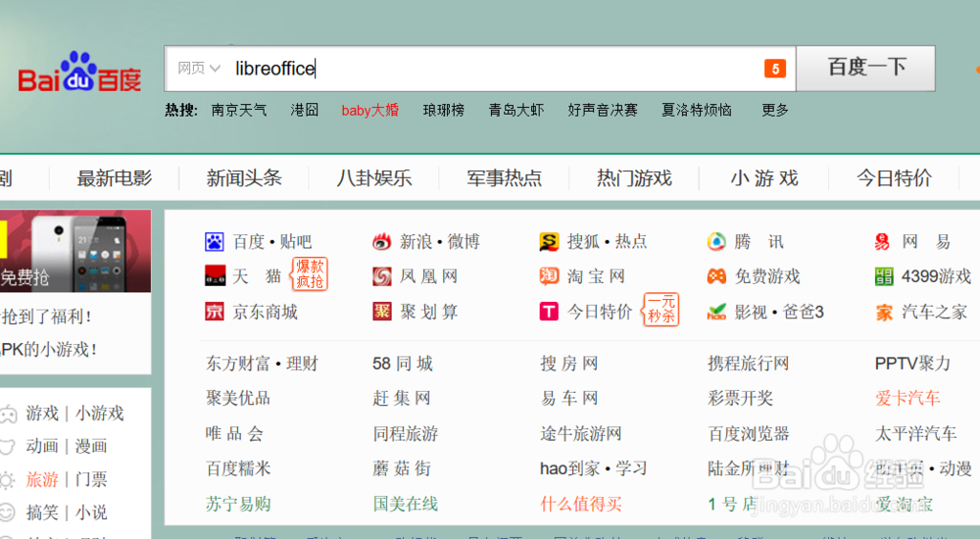The width and height of the screenshot is (980, 539).
Task: Open the 门票 sidebar link
Action: click(91, 479)
